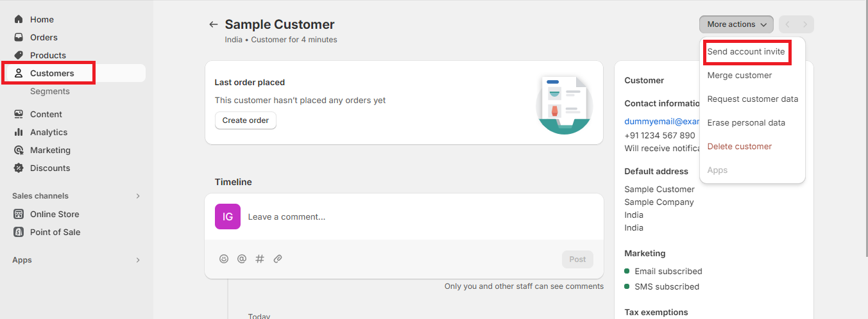The image size is (868, 319).
Task: Choose Send account invite option
Action: pyautogui.click(x=746, y=51)
